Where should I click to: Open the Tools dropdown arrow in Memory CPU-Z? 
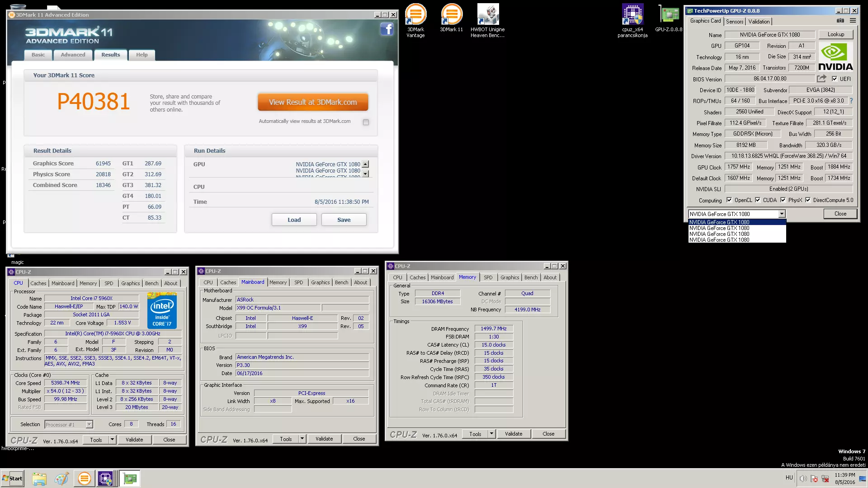click(x=491, y=434)
